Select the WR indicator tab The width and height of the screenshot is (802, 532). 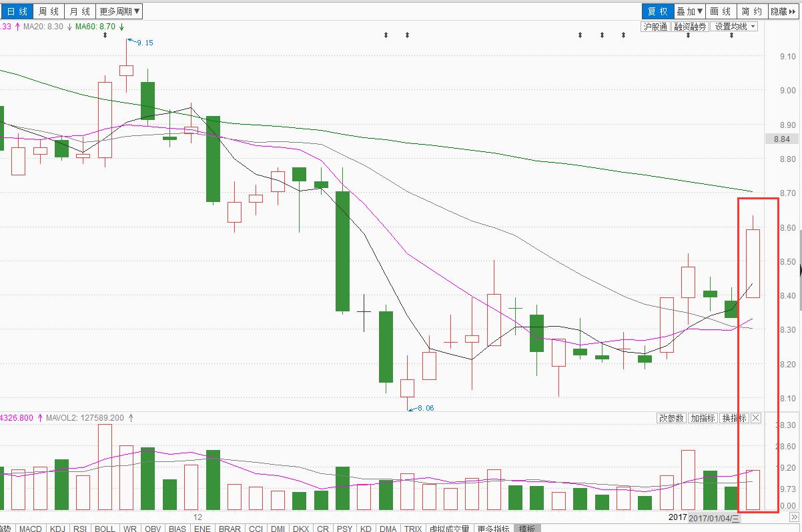[130, 528]
